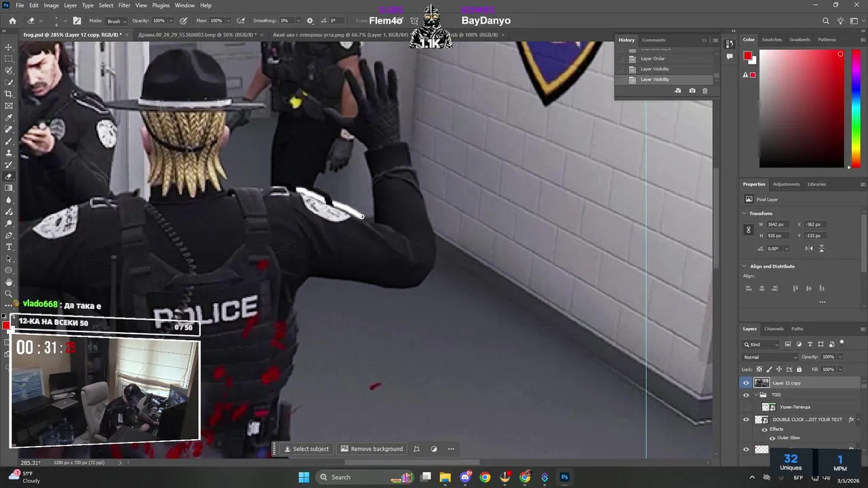Collapse Align and Distribute section
This screenshot has width=868, height=488.
pos(745,266)
